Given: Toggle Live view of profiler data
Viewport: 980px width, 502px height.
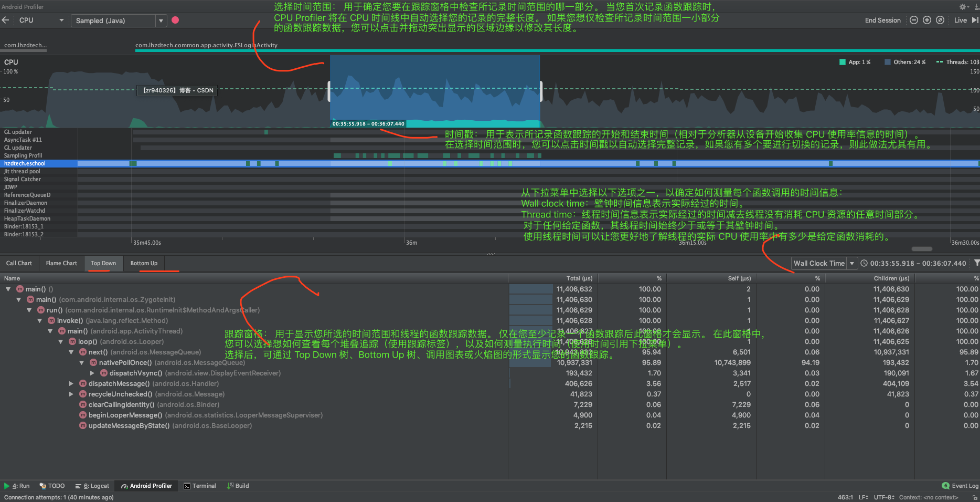Looking at the screenshot, I should (x=960, y=20).
